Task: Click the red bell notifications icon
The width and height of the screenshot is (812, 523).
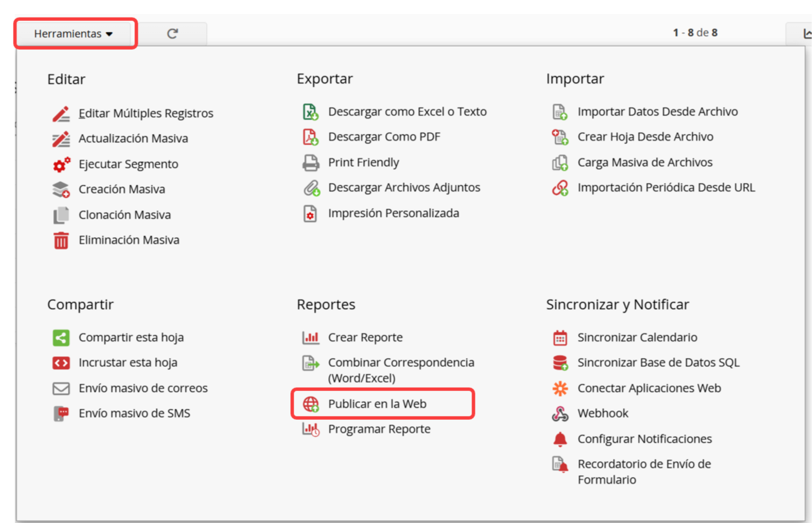Action: click(x=560, y=439)
